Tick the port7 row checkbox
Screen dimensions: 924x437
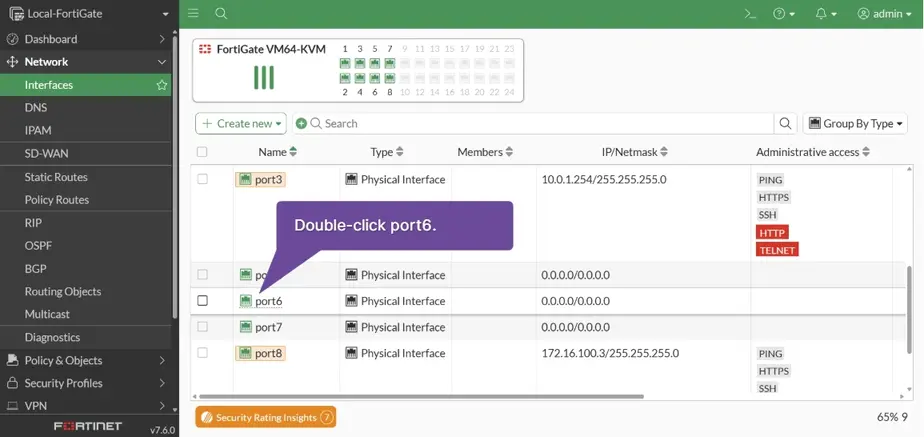click(x=202, y=327)
